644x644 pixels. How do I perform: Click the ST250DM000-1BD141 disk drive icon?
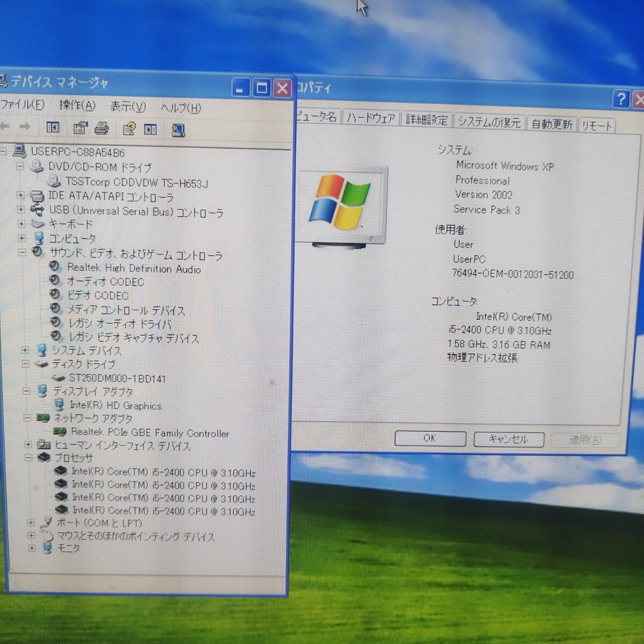click(x=58, y=378)
